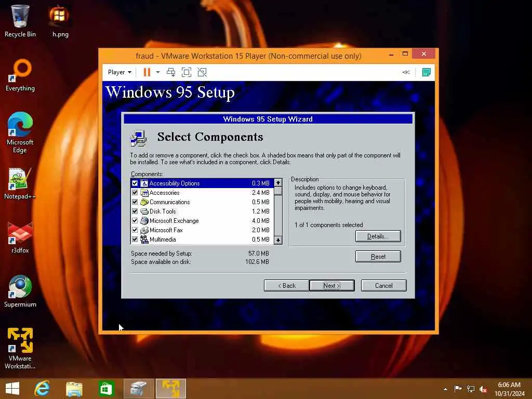Open VMware Workstation desktop shortcut
This screenshot has height=399, width=532.
(x=20, y=348)
